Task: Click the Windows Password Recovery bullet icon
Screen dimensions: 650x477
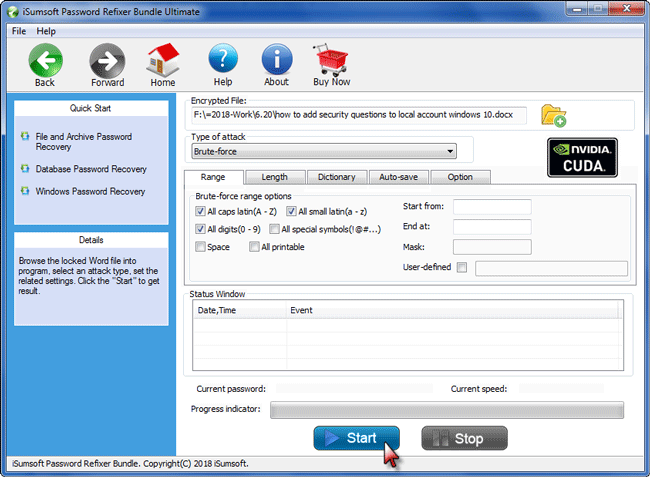Action: tap(25, 191)
